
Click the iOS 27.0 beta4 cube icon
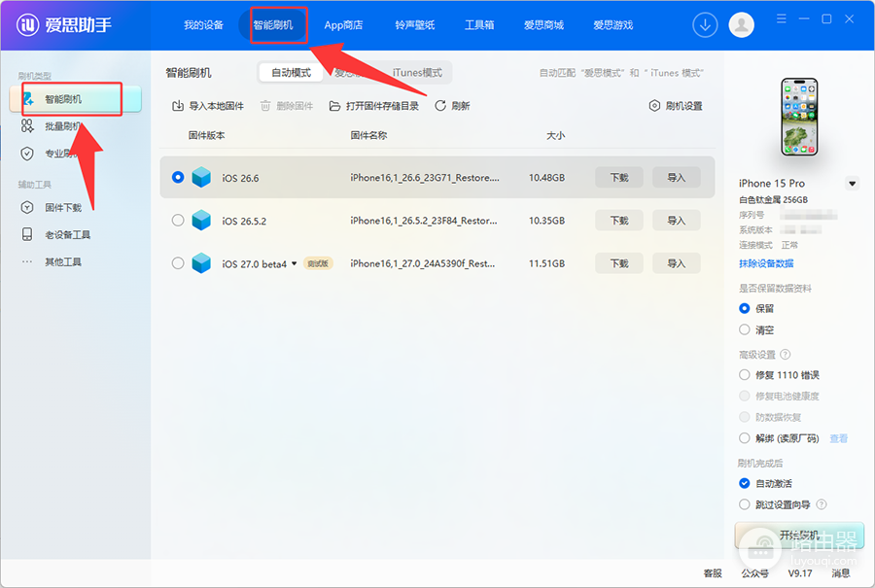click(x=201, y=263)
